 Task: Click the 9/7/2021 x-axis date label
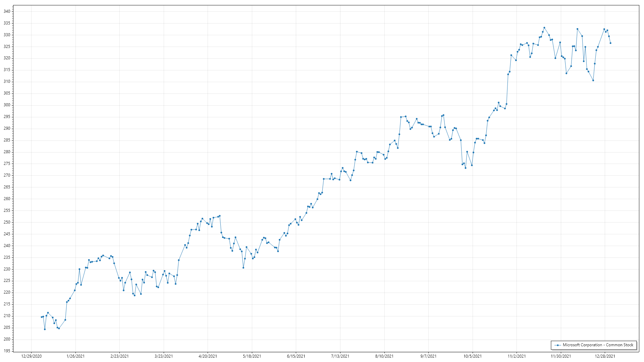(428, 356)
